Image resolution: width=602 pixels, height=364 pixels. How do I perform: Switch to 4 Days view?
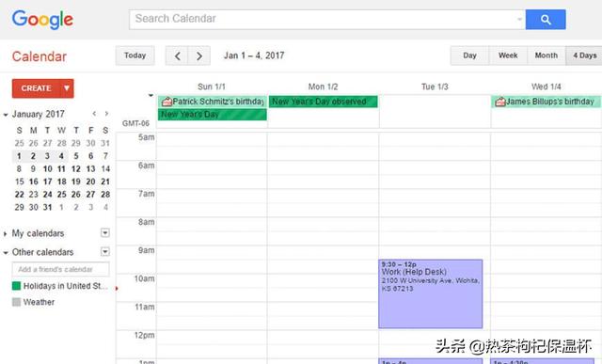tap(584, 55)
